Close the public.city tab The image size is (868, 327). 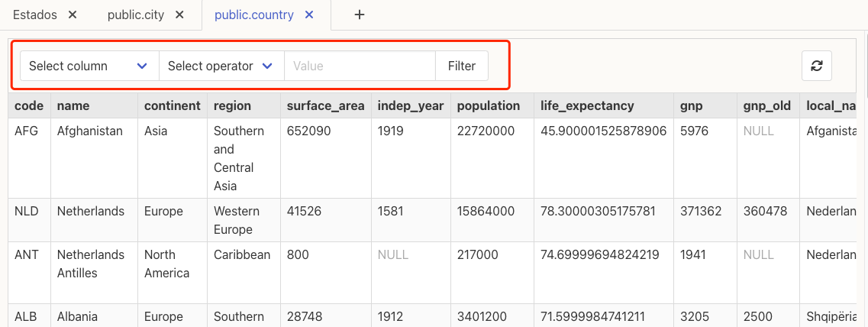tap(179, 15)
